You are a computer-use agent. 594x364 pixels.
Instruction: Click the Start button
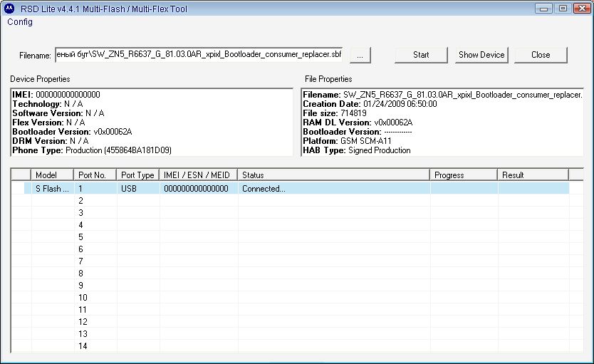[421, 55]
